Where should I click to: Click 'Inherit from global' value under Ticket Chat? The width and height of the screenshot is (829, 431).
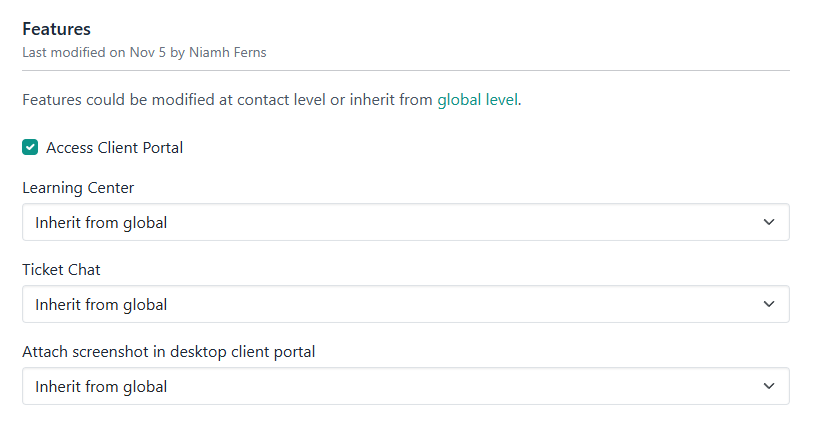(101, 304)
